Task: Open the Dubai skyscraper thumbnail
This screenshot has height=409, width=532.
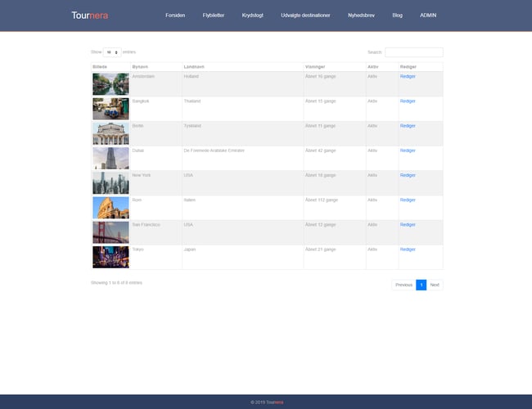Action: click(110, 158)
